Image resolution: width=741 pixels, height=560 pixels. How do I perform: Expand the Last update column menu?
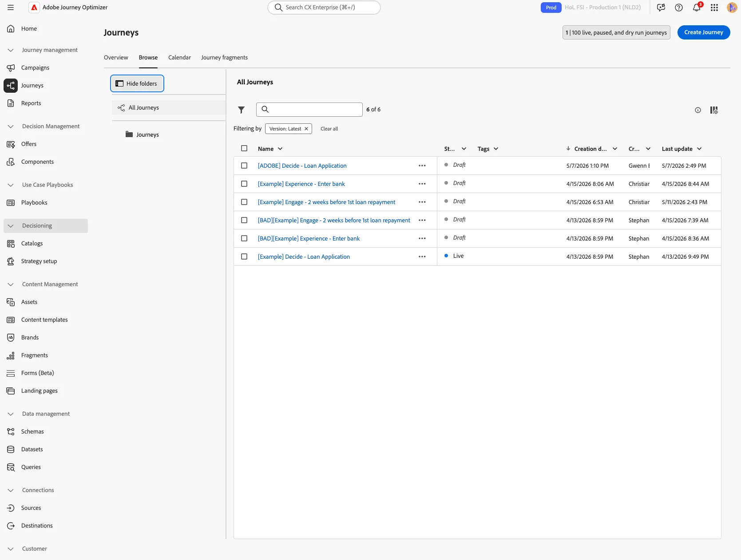pos(699,149)
